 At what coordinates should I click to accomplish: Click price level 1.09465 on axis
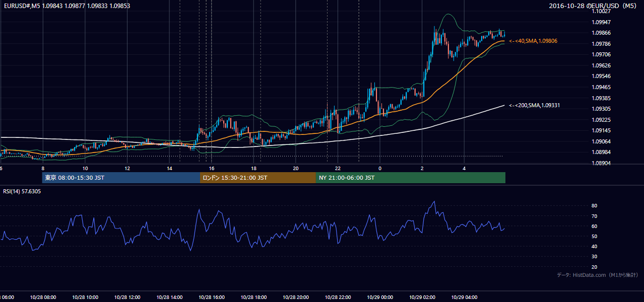tap(601, 87)
